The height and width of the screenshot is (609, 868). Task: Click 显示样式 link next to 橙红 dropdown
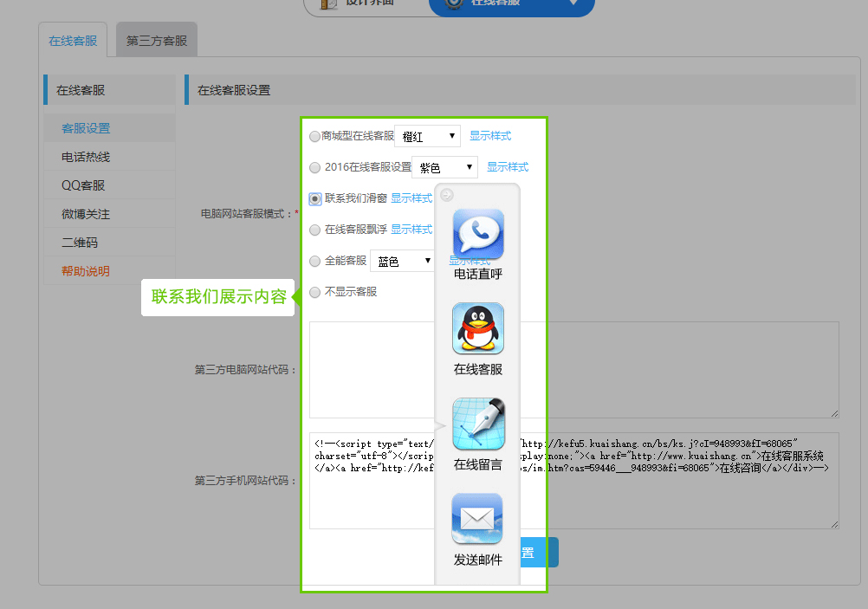490,136
